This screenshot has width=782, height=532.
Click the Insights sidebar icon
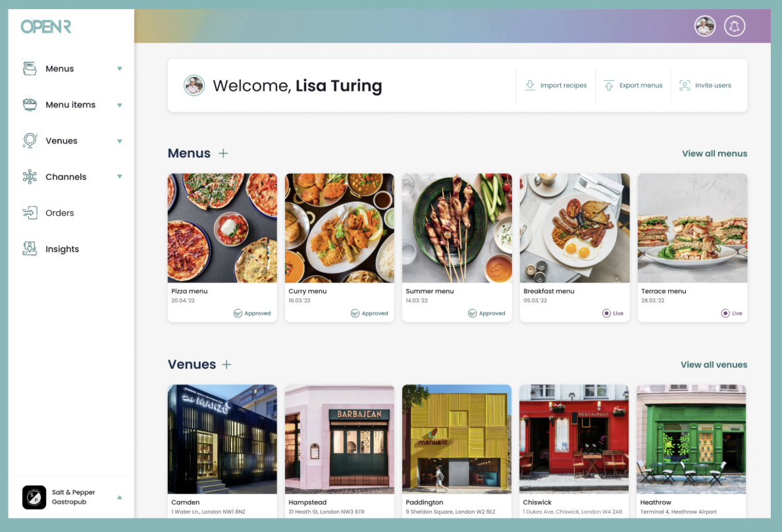(30, 248)
